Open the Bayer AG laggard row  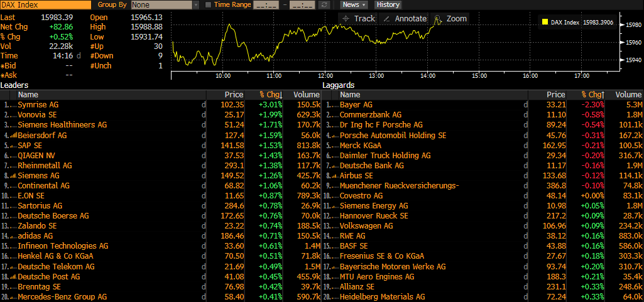(356, 105)
